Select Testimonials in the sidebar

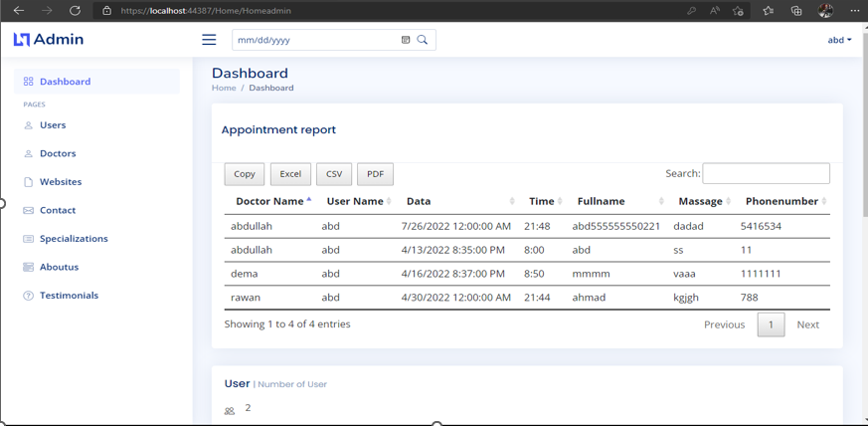(x=69, y=296)
